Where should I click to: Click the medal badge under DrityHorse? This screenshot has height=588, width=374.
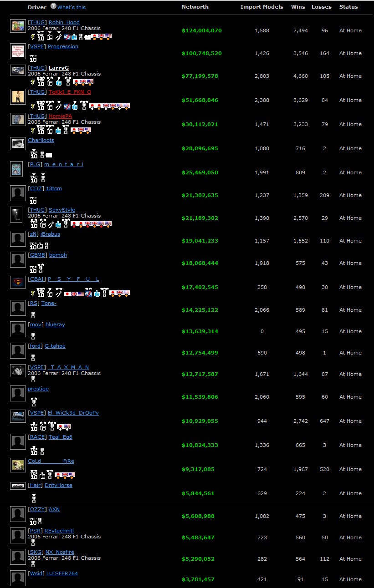34,498
